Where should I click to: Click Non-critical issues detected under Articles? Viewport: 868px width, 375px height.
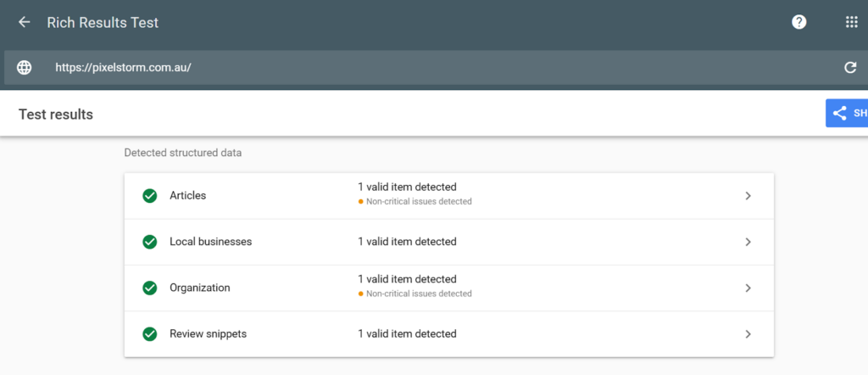click(419, 202)
